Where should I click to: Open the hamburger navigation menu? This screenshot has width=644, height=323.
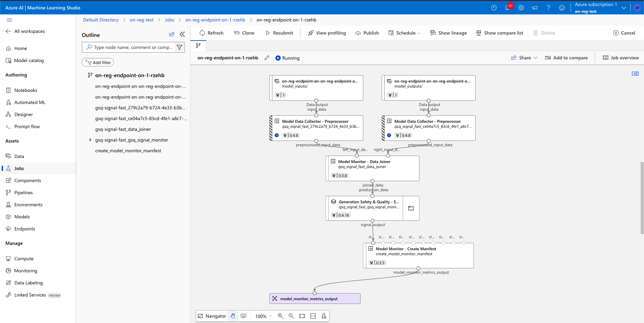(x=9, y=20)
